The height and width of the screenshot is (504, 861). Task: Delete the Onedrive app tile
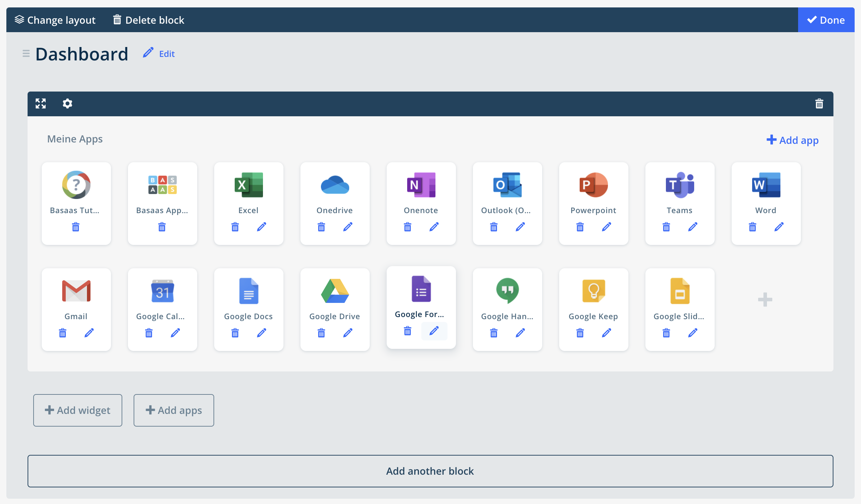(321, 227)
